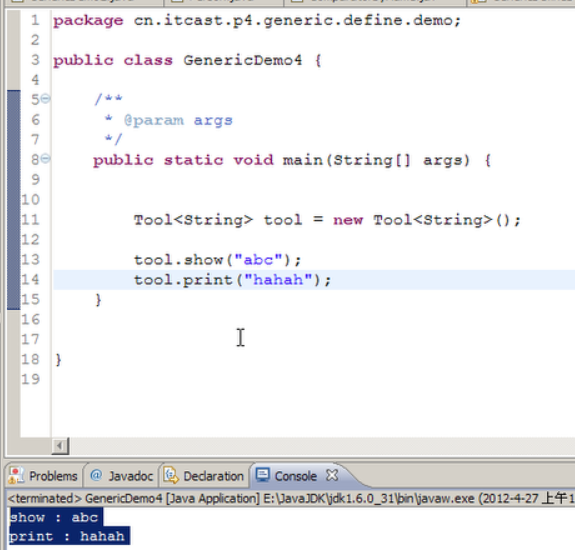
Task: Click line number 14 in the gutter
Action: click(x=30, y=280)
